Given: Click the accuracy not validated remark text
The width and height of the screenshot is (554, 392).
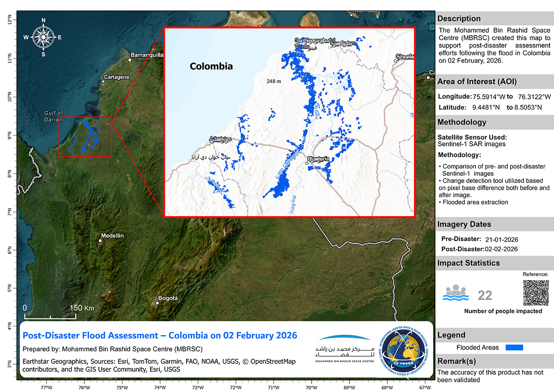Looking at the screenshot, I should (x=490, y=376).
